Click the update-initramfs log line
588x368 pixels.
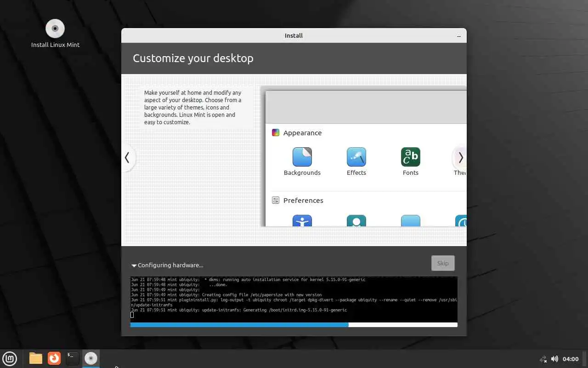pyautogui.click(x=239, y=310)
